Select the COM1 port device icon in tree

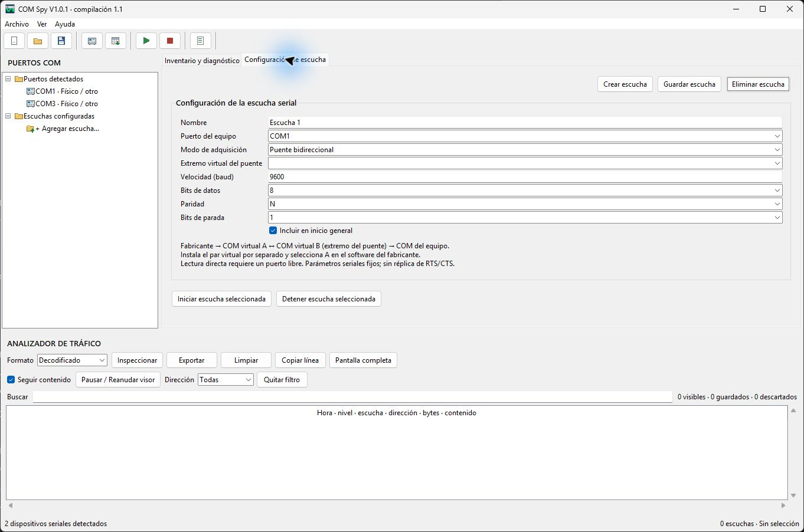31,91
